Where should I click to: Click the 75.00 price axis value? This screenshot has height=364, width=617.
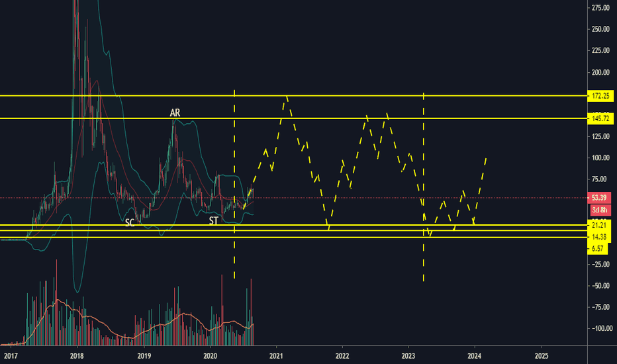[599, 179]
